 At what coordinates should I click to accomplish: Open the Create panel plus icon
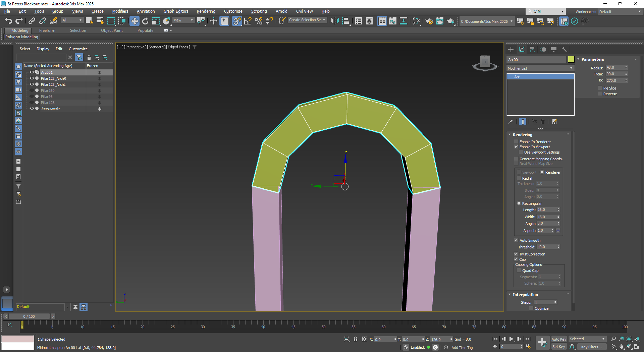click(x=511, y=50)
